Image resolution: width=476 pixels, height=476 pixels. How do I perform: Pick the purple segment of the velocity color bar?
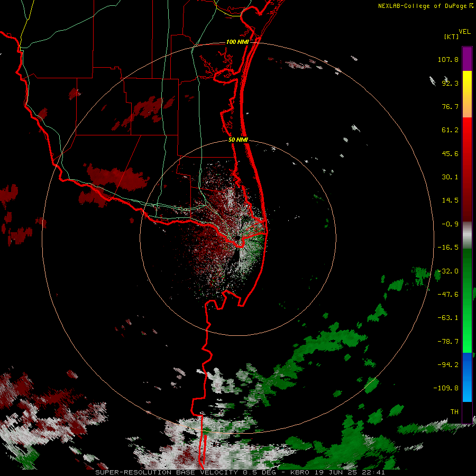467,59
